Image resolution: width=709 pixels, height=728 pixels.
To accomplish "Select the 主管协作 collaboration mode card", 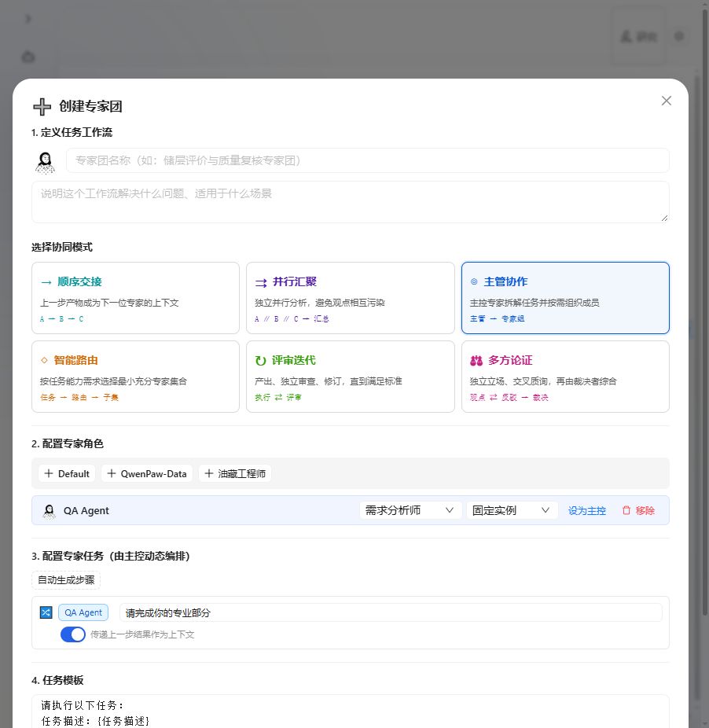I will coord(565,298).
